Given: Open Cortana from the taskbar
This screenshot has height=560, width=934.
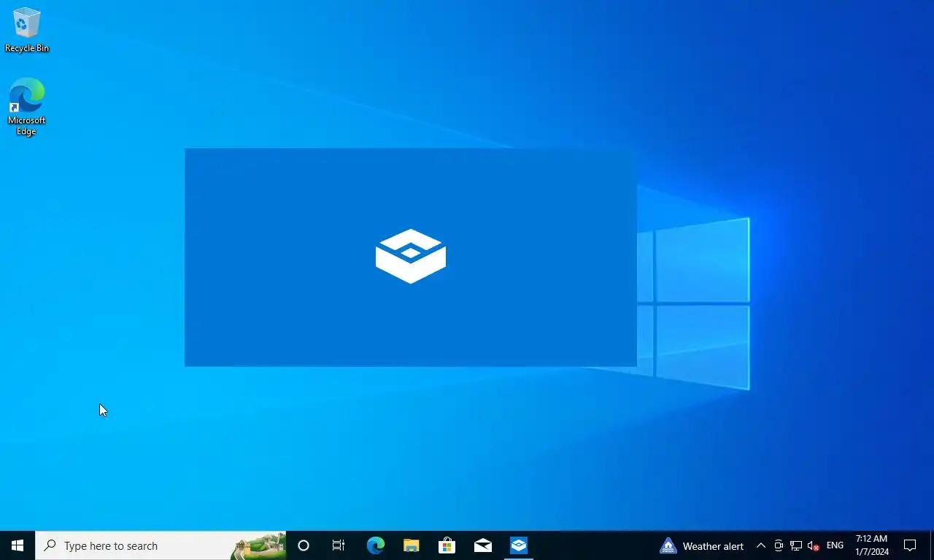Looking at the screenshot, I should pyautogui.click(x=304, y=545).
